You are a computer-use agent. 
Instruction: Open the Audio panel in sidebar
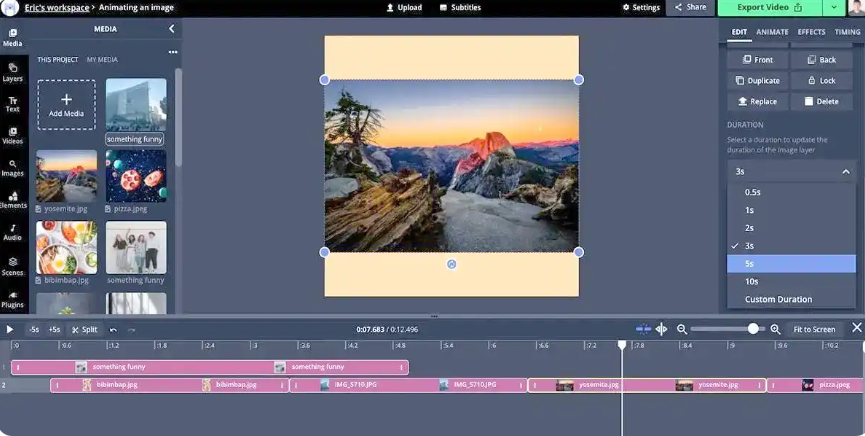click(x=12, y=232)
